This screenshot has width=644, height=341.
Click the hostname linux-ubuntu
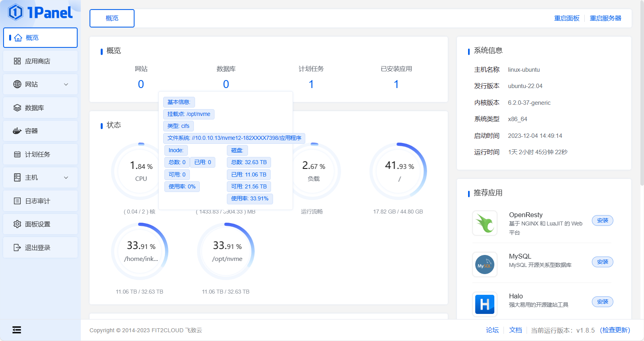pos(524,70)
